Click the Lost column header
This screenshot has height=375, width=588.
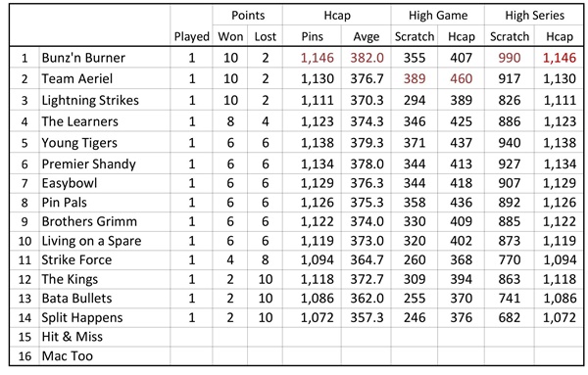coord(266,36)
